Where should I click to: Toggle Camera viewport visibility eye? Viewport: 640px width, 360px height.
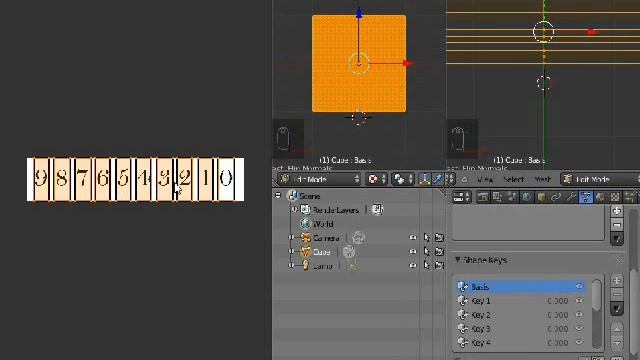pyautogui.click(x=413, y=238)
